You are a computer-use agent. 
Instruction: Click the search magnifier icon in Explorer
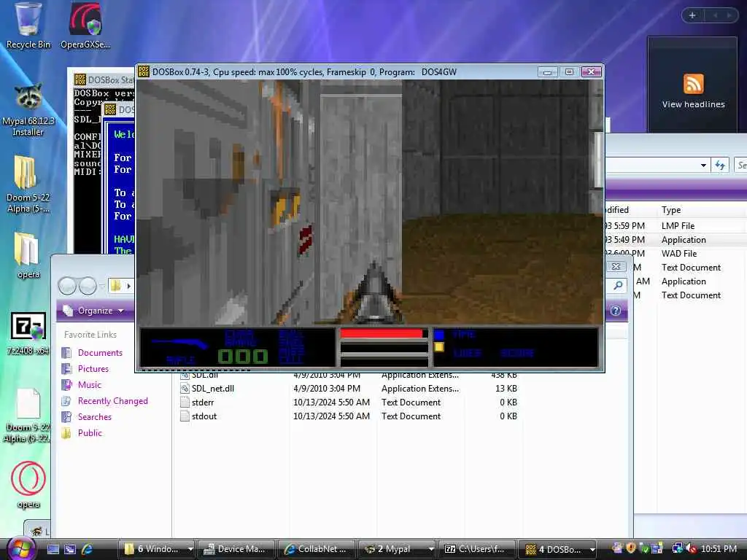[x=618, y=285]
